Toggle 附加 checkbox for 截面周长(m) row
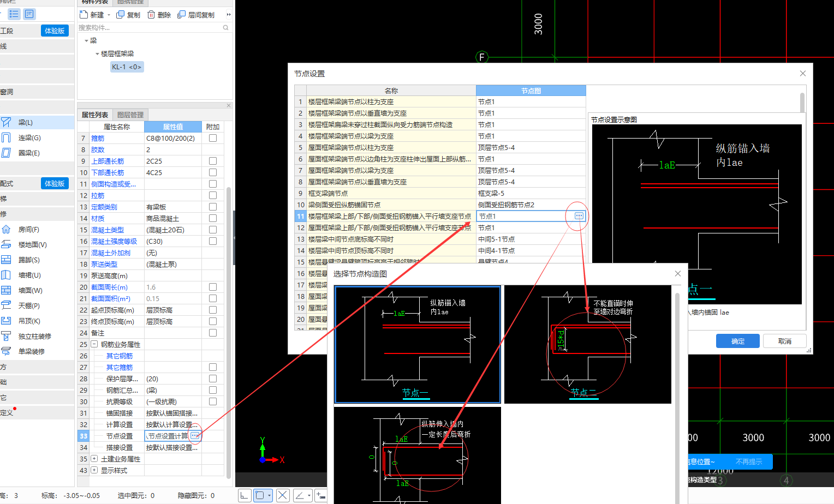The image size is (834, 504). 213,287
